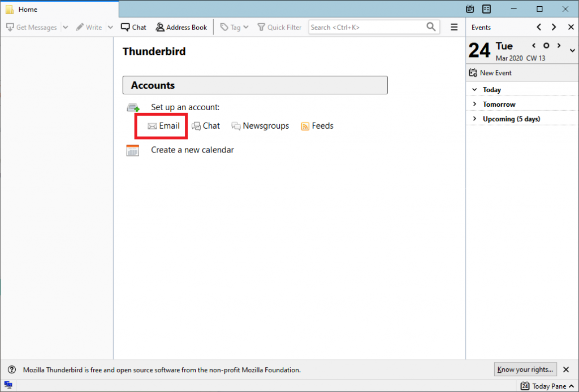This screenshot has height=392, width=579.
Task: Go to previous Events pane view
Action: pos(539,27)
